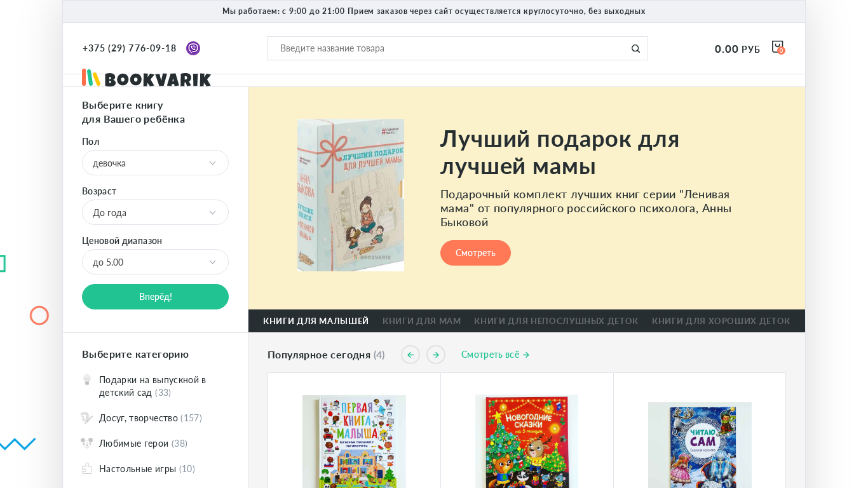Open the Книги для хороших деток tab
The height and width of the screenshot is (488, 868).
(721, 321)
